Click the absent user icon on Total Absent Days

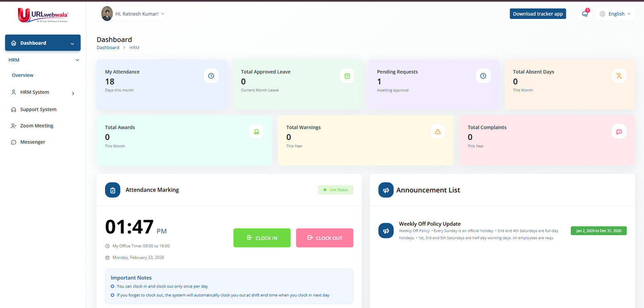pyautogui.click(x=619, y=76)
